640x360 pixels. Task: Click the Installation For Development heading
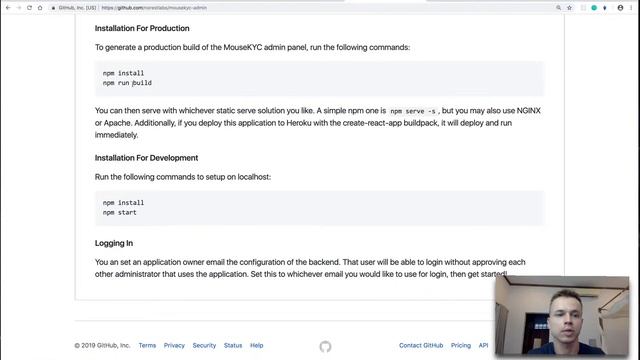[x=147, y=158]
